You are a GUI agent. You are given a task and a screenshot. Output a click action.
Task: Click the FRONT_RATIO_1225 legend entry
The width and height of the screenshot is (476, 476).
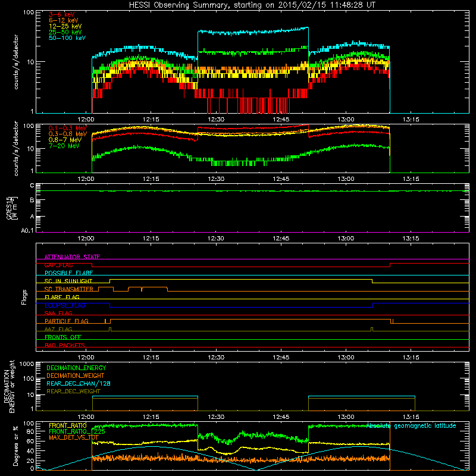tap(77, 431)
